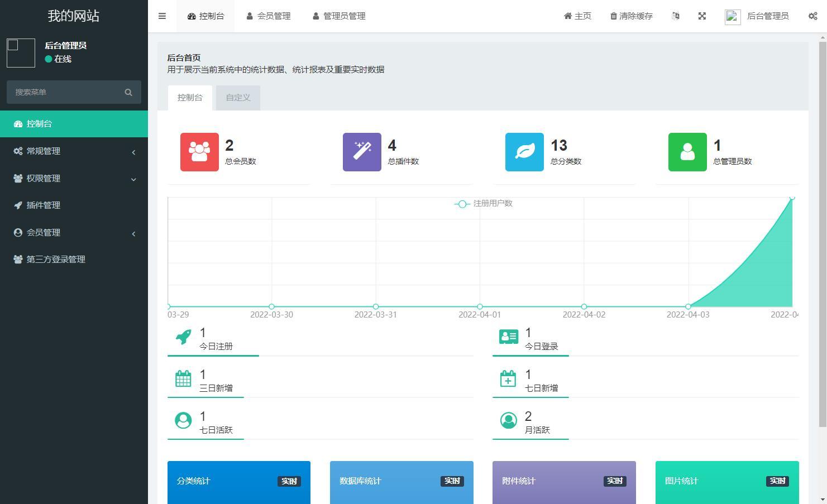Click the 2022-04-01 chart data point

[480, 306]
